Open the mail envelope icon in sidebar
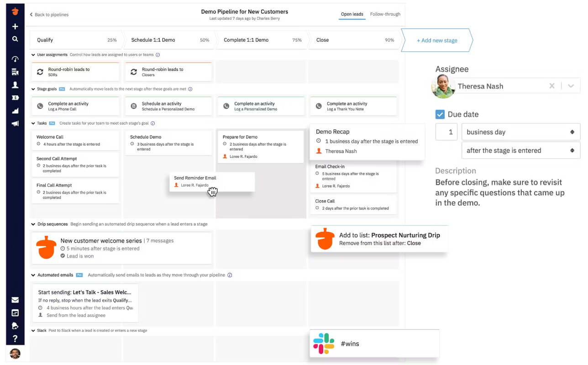 tap(15, 300)
